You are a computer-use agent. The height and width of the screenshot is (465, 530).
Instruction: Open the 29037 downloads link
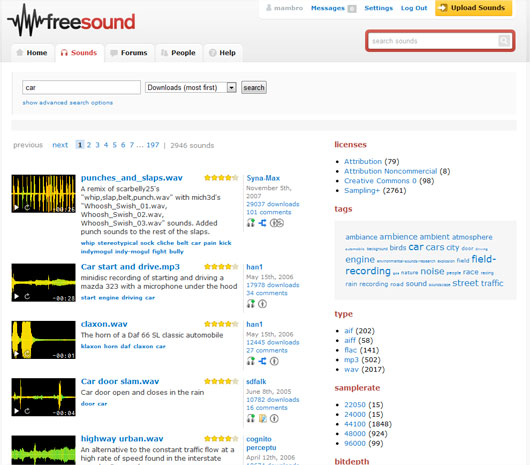[x=273, y=204]
